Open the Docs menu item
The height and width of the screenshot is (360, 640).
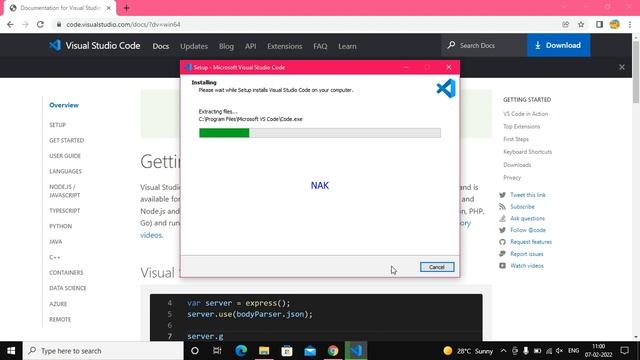pyautogui.click(x=160, y=46)
